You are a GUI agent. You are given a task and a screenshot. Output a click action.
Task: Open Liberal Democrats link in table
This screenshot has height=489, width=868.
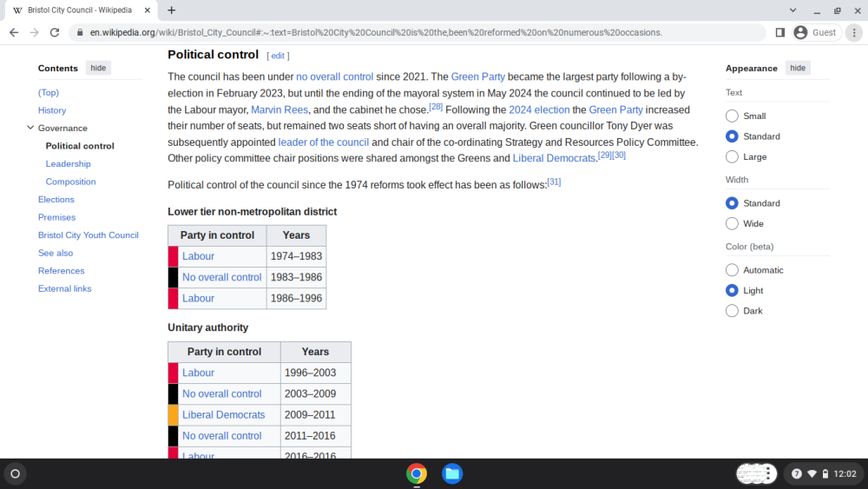(224, 415)
